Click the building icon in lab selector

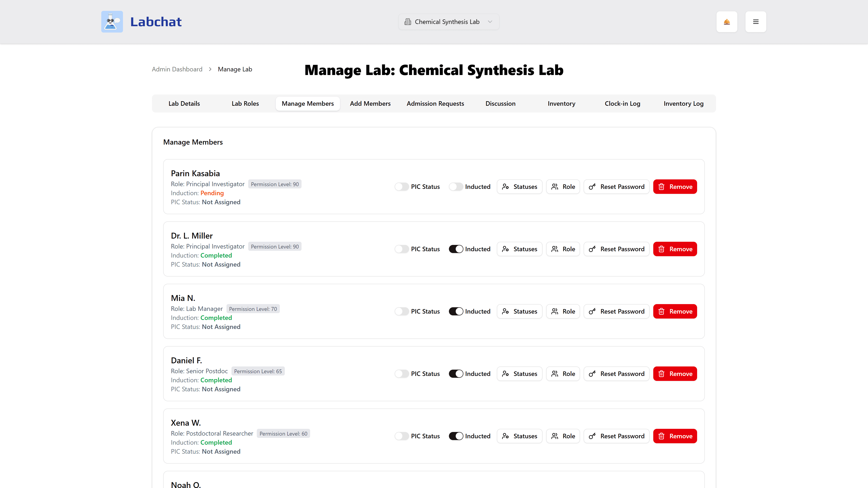408,22
